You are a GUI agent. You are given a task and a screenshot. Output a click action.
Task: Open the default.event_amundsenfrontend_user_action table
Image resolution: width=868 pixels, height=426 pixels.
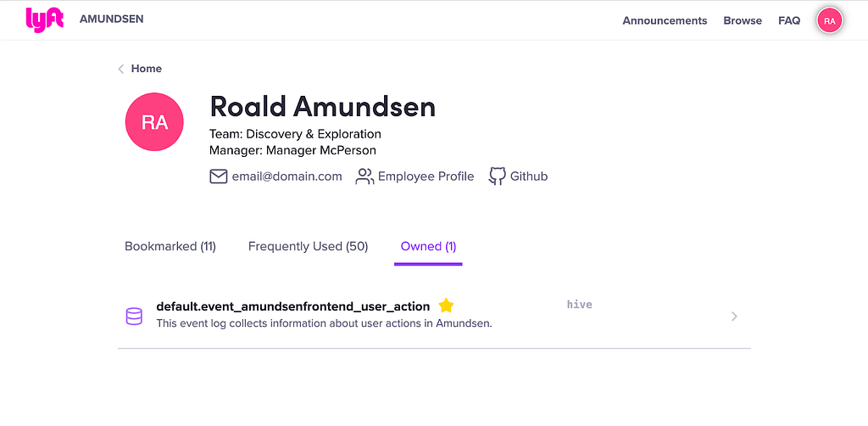(x=292, y=306)
